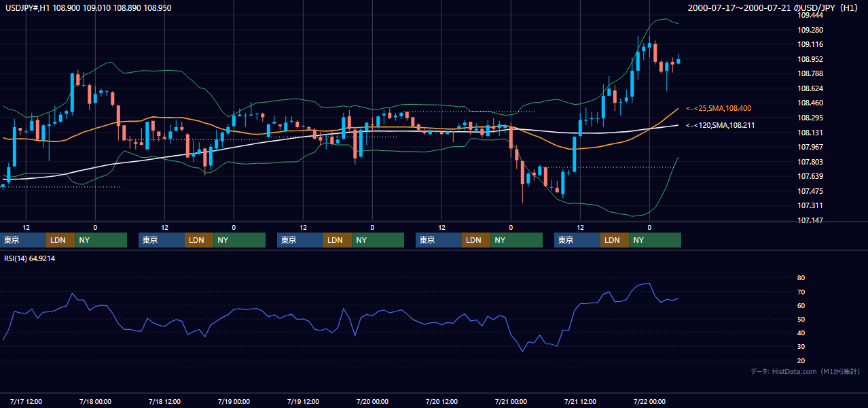Viewport: 868px width, 408px height.
Task: Select the 107.803 price level
Action: 810,162
